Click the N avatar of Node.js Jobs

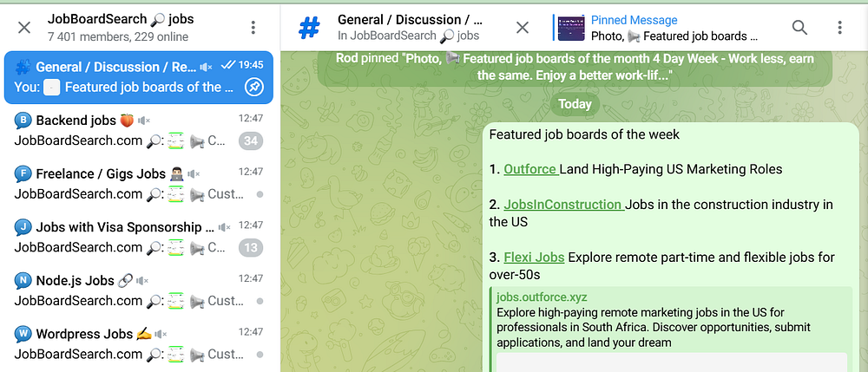23,281
